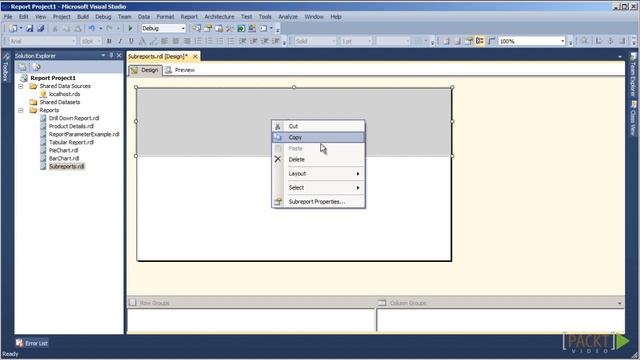The image size is (640, 360).
Task: Open the Report menu in menu bar
Action: click(189, 17)
